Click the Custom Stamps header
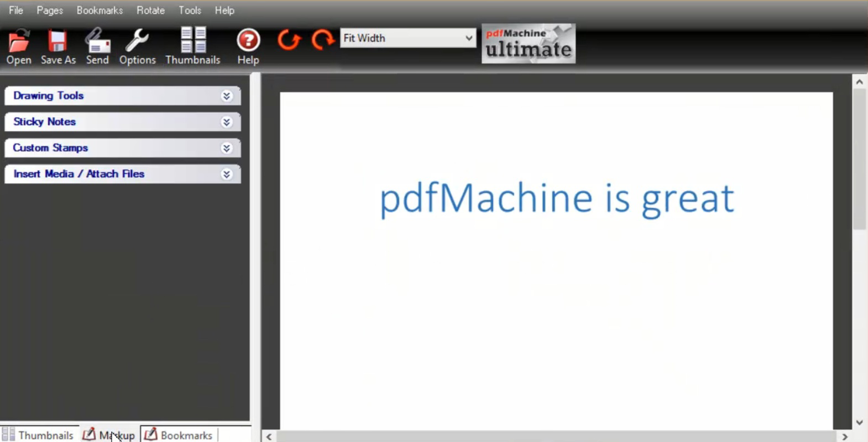The image size is (868, 442). click(123, 148)
